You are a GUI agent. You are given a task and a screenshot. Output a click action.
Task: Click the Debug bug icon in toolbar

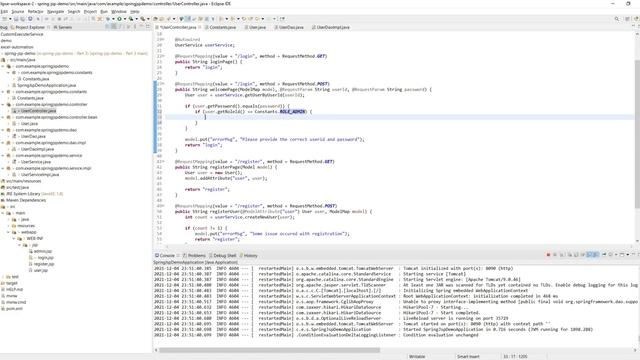(x=108, y=19)
